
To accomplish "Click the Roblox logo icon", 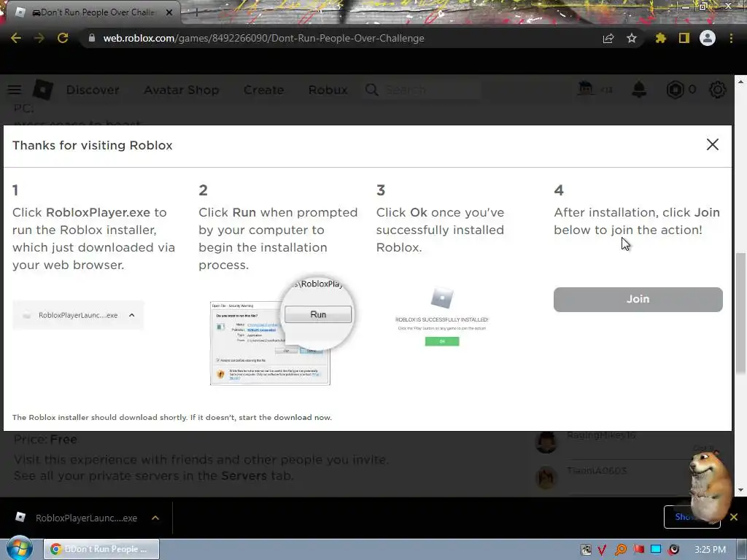I will (42, 90).
